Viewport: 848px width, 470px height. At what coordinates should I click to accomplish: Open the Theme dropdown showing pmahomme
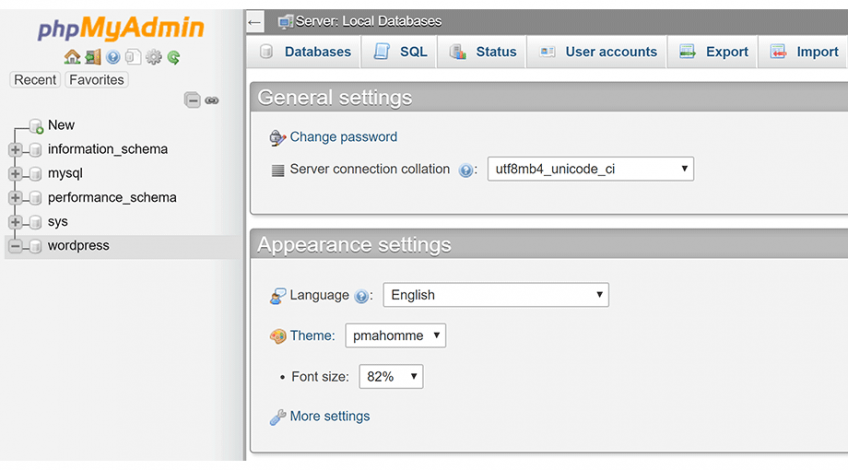coord(395,336)
